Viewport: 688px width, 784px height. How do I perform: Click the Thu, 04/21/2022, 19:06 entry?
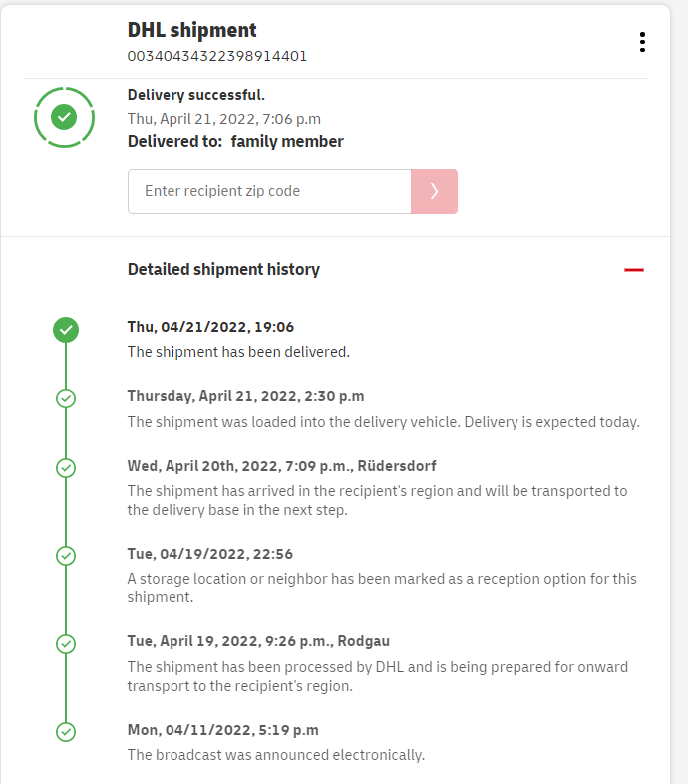[x=210, y=327]
